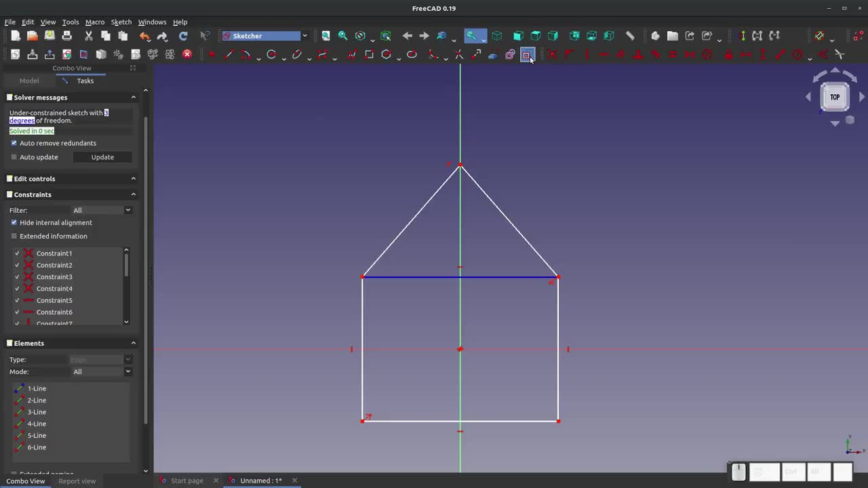Apply the coincident constraint
Screen dimensions: 868x488
[x=552, y=54]
